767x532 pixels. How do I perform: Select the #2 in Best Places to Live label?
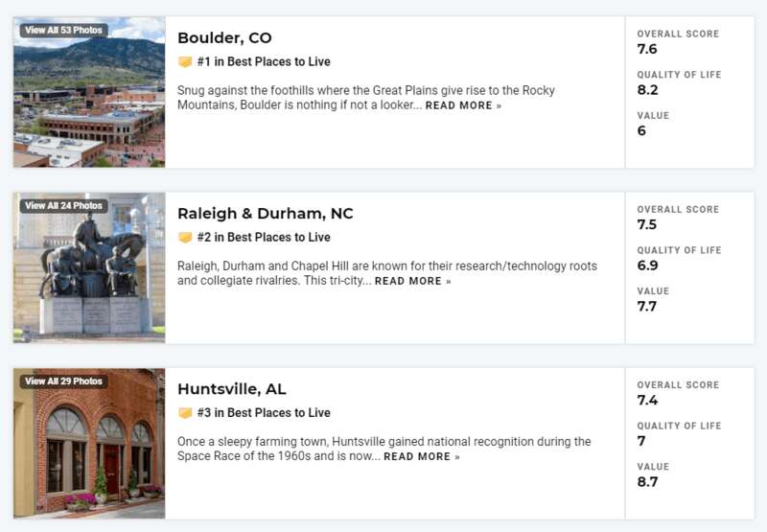tap(264, 237)
